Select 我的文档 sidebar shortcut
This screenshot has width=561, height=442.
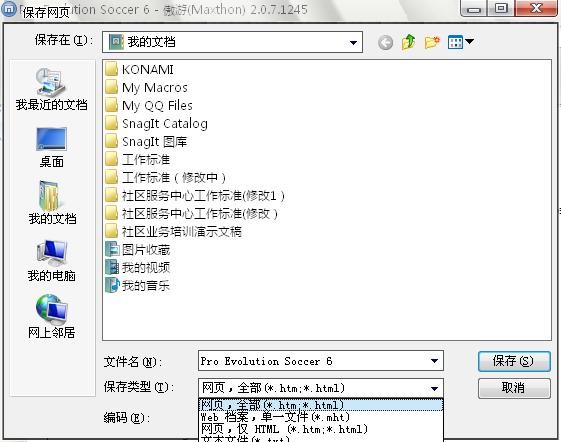coord(52,203)
